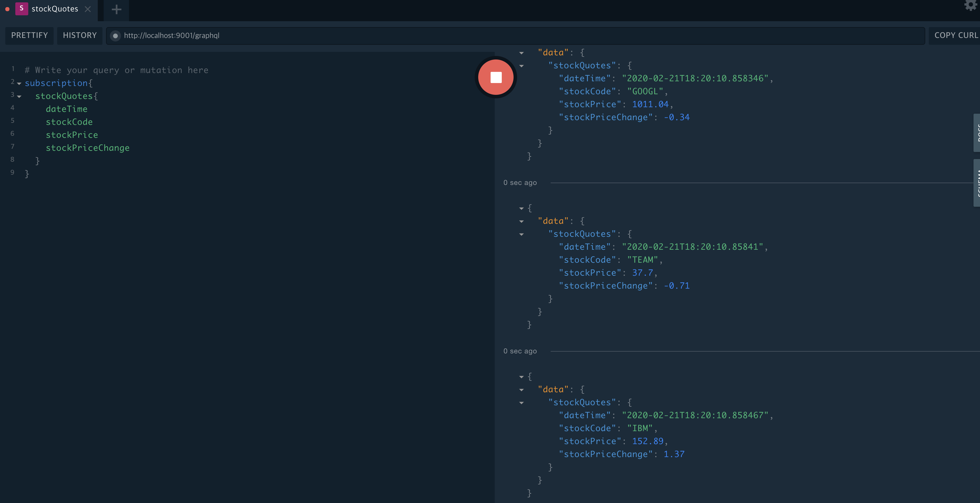Stop the running subscription

click(496, 77)
